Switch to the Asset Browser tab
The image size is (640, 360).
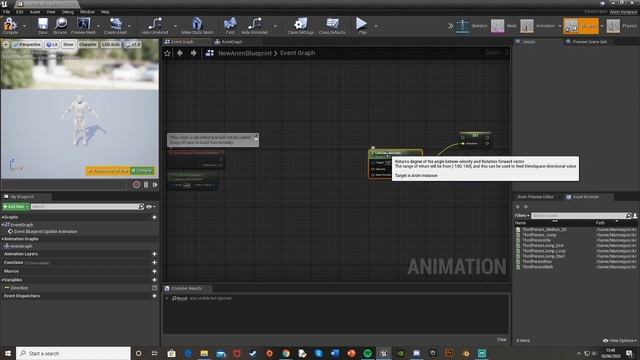coord(586,197)
